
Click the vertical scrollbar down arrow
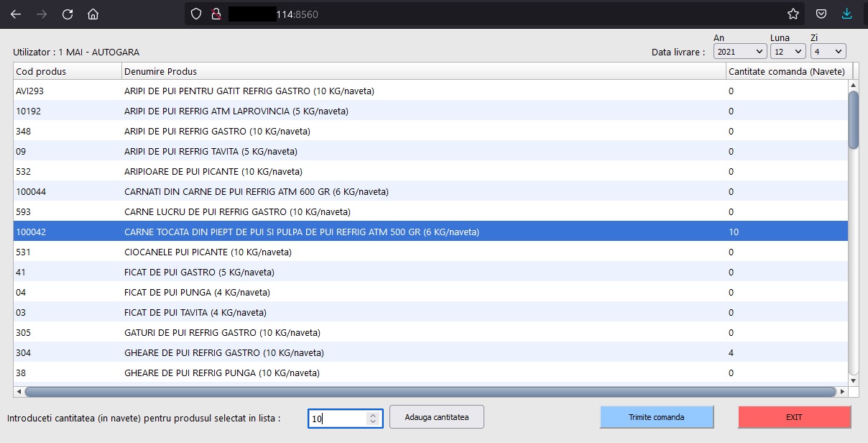[854, 380]
